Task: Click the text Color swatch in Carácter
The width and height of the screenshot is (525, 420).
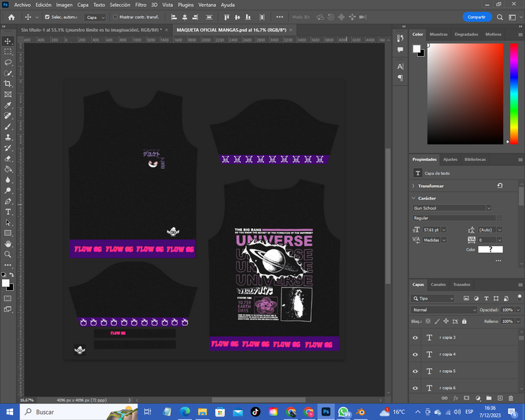Action: (x=489, y=250)
